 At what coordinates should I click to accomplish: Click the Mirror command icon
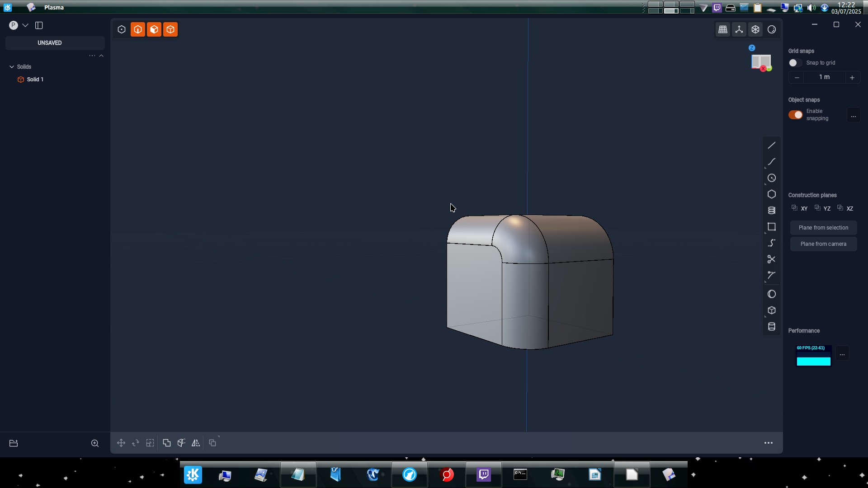click(196, 443)
